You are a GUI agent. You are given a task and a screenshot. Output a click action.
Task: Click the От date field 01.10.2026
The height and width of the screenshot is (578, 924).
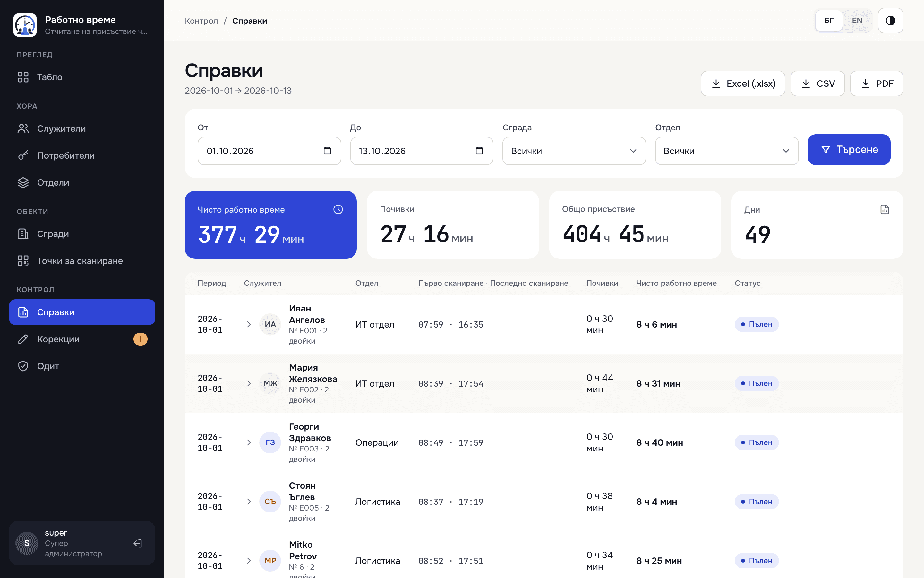tap(269, 151)
